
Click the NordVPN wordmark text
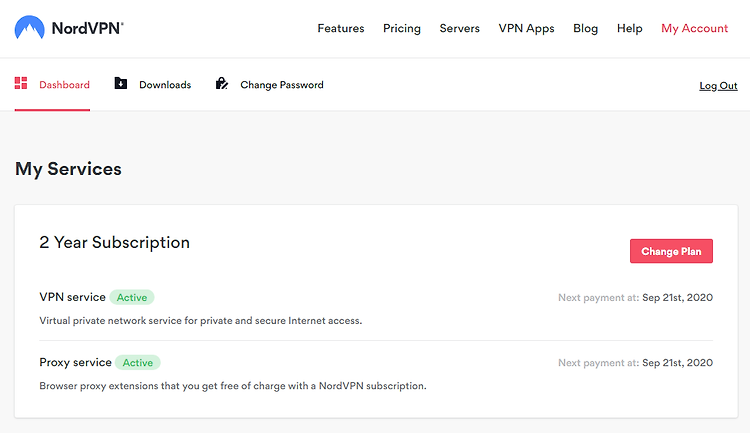click(88, 28)
